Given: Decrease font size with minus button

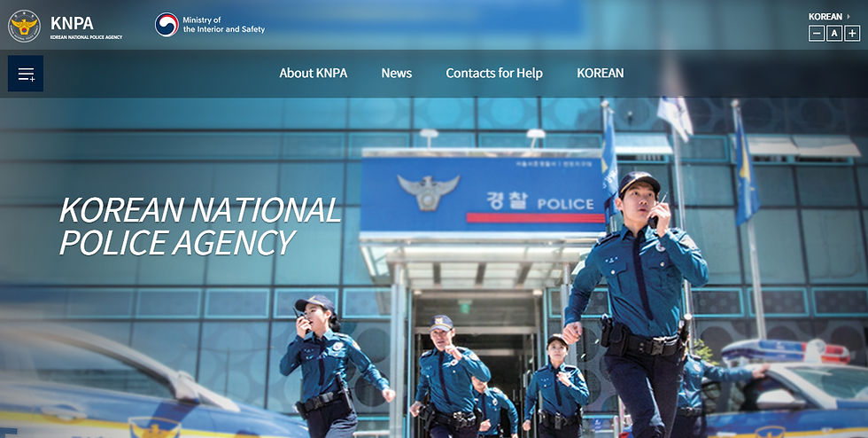Looking at the screenshot, I should [x=817, y=34].
